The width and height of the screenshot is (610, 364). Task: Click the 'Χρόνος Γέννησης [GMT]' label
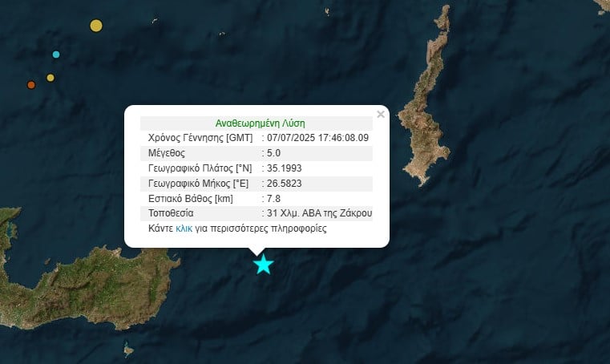click(200, 138)
